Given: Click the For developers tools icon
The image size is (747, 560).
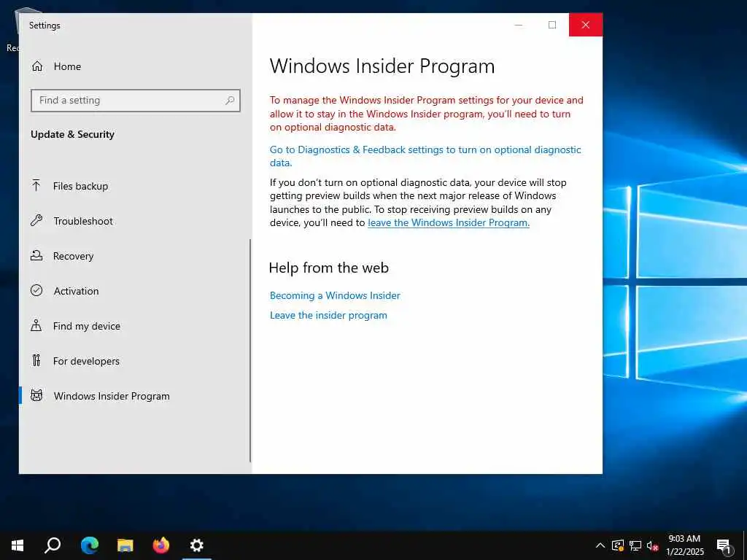Looking at the screenshot, I should [36, 360].
